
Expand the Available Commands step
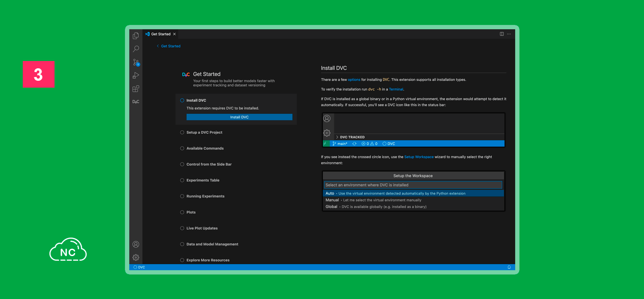point(205,148)
